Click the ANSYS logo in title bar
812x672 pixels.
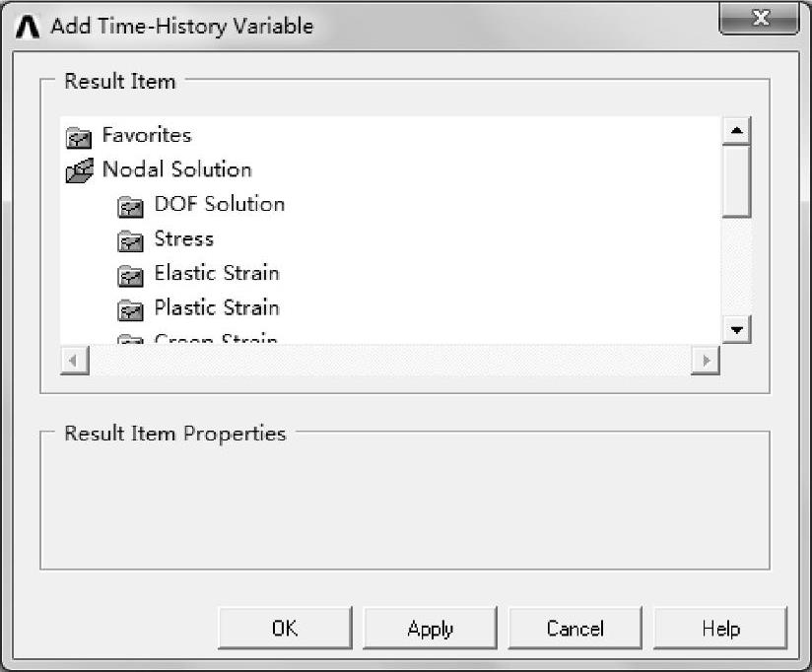29,26
